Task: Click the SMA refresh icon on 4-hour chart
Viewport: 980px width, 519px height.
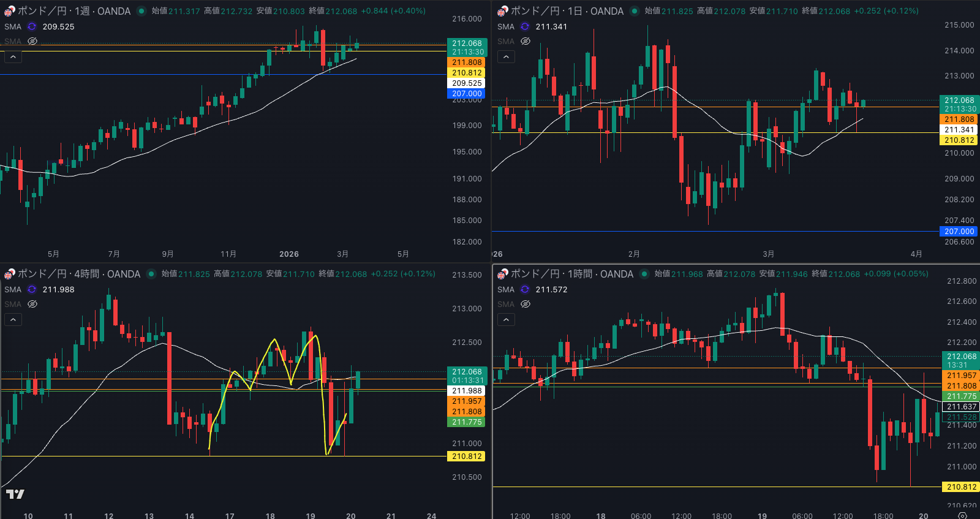Action: tap(32, 289)
